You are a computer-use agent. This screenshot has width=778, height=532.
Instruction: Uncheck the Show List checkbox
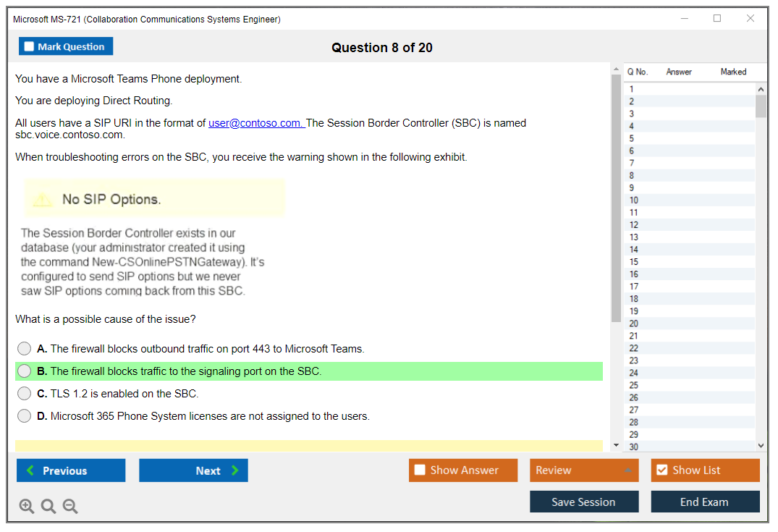point(662,470)
